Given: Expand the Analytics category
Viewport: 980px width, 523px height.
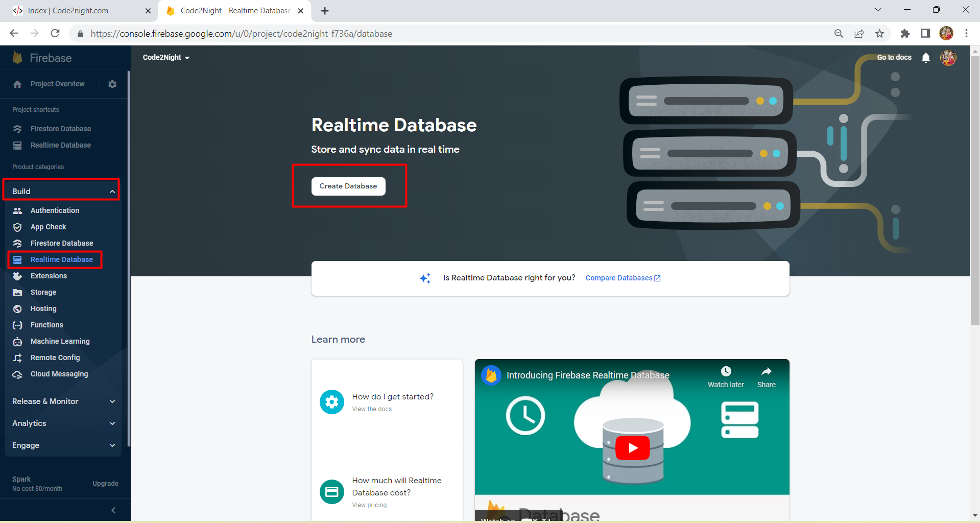Looking at the screenshot, I should pyautogui.click(x=112, y=423).
